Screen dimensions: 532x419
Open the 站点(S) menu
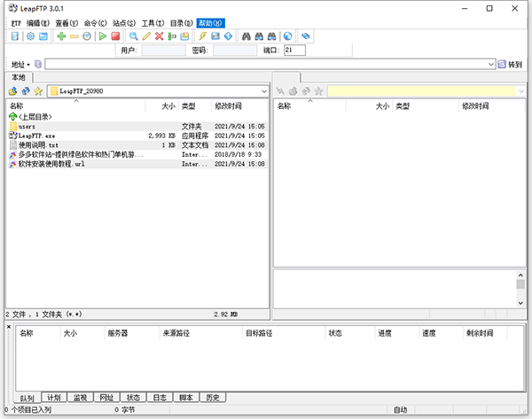[124, 23]
